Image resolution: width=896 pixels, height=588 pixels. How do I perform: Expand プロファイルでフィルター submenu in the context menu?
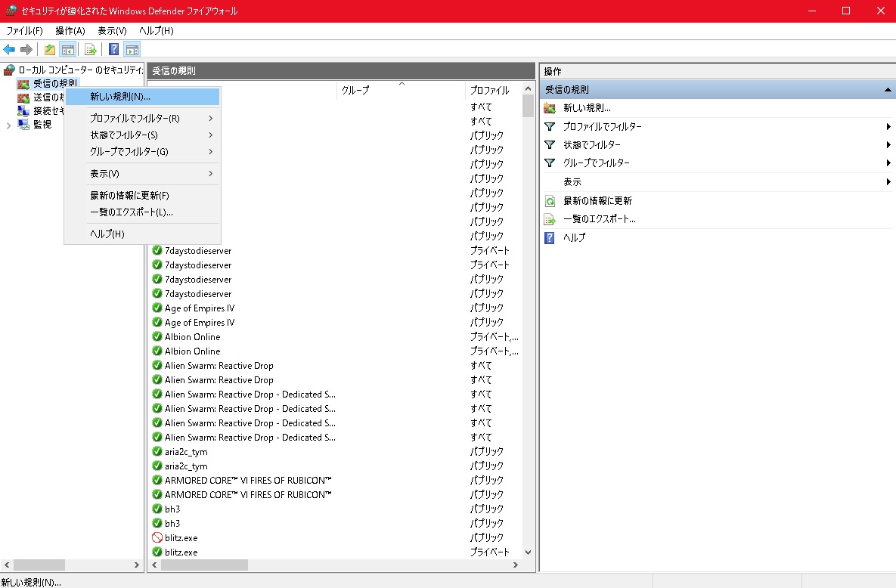210,119
